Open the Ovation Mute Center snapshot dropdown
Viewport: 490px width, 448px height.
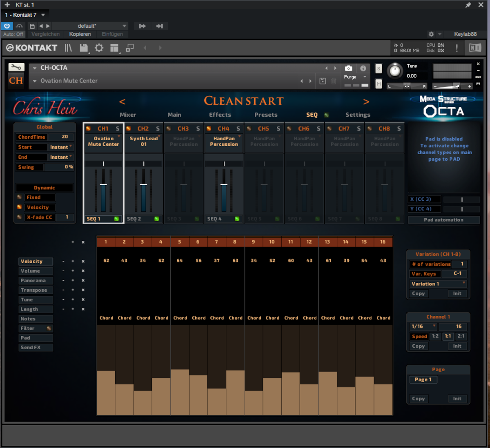[x=35, y=81]
